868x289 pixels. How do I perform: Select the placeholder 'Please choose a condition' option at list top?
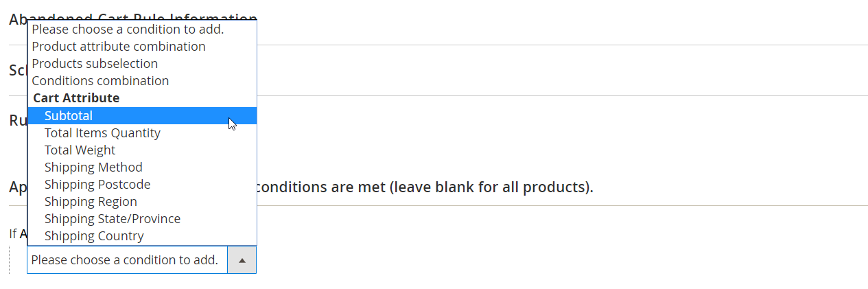coord(128,30)
